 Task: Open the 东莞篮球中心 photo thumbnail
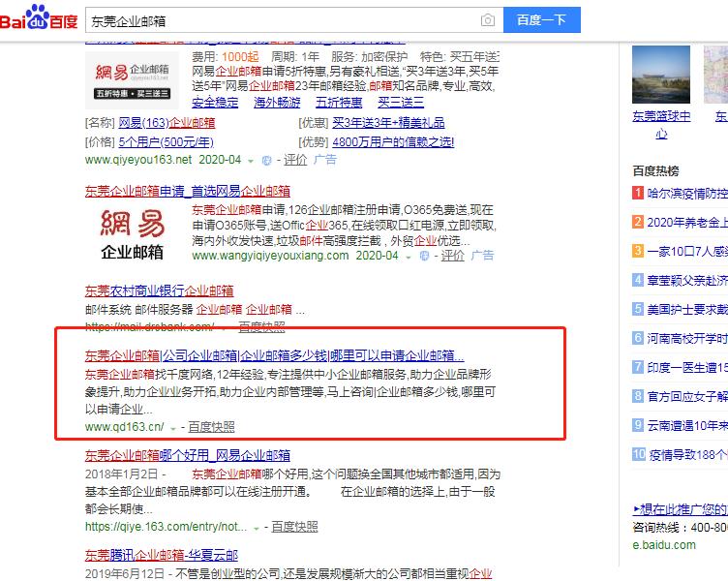point(661,75)
